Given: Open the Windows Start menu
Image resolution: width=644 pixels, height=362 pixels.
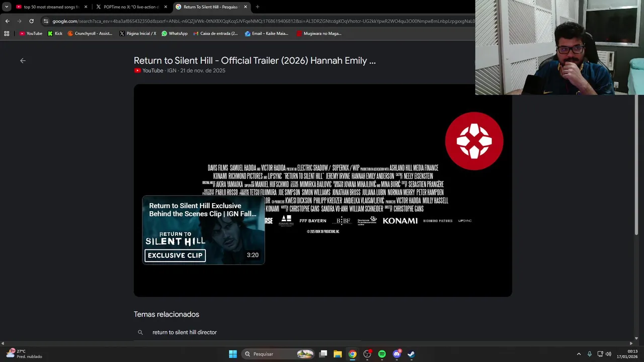Looking at the screenshot, I should [x=233, y=354].
